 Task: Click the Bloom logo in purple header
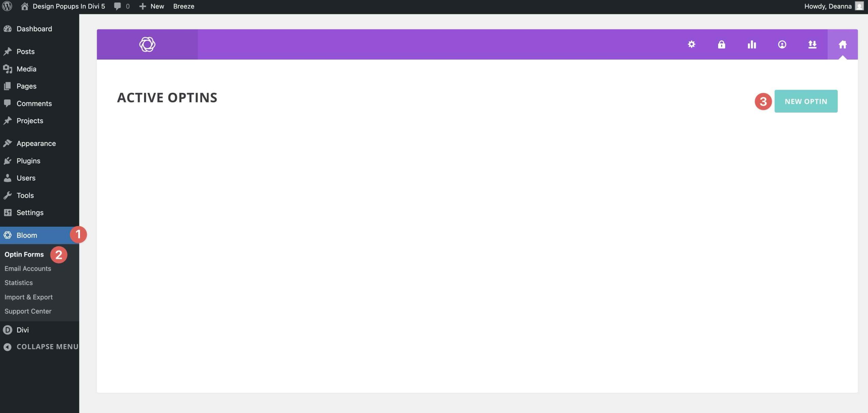[147, 44]
